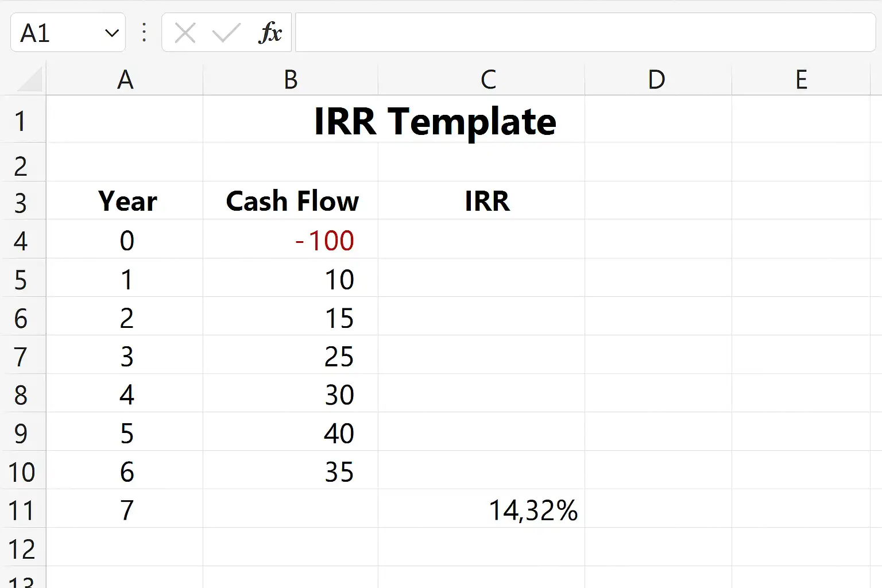Click the Insert Function fx icon

tap(270, 33)
